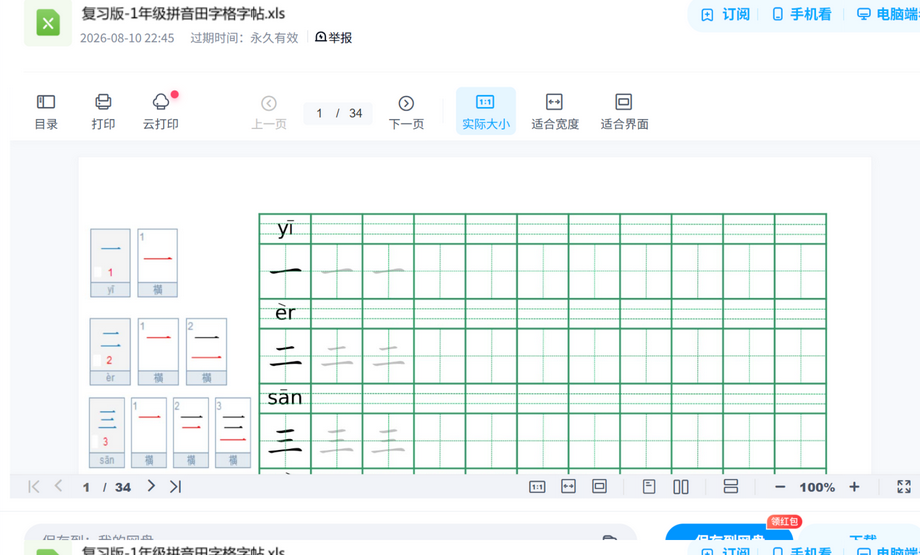
Task: Go to next page with 下一页
Action: pos(406,113)
